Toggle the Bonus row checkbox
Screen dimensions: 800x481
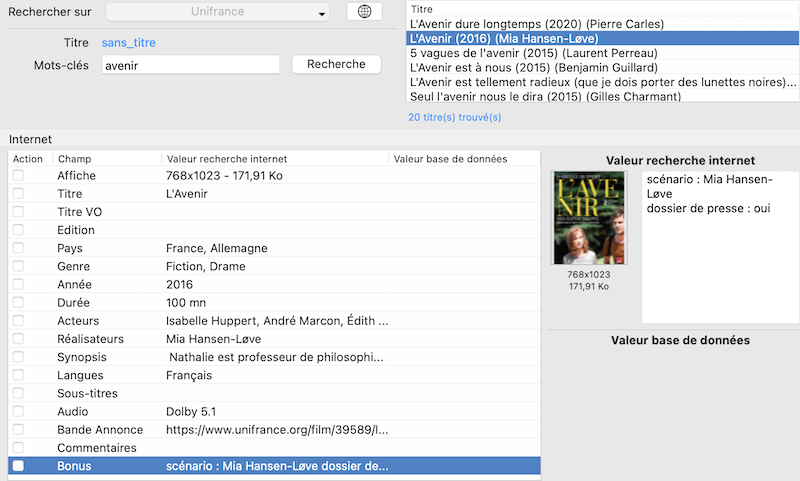18,466
